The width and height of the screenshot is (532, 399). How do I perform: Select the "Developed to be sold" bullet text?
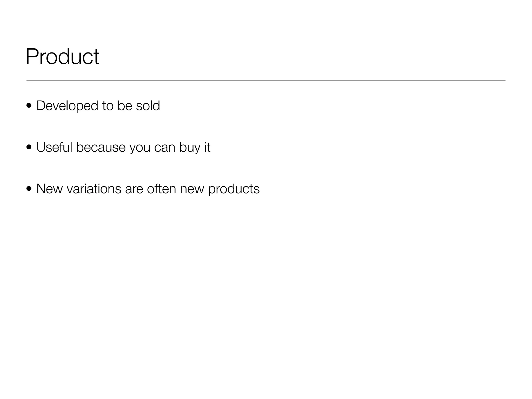pyautogui.click(x=98, y=106)
